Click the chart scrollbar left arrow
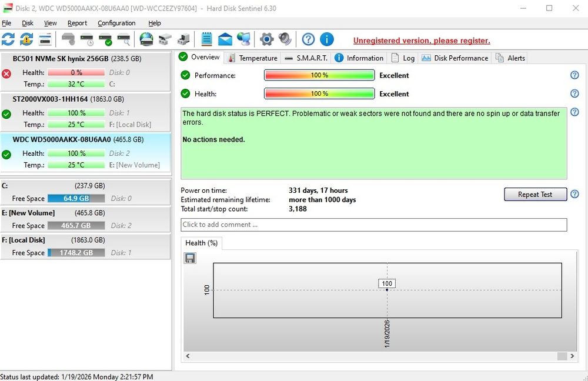Image resolution: width=588 pixels, height=381 pixels. click(188, 356)
